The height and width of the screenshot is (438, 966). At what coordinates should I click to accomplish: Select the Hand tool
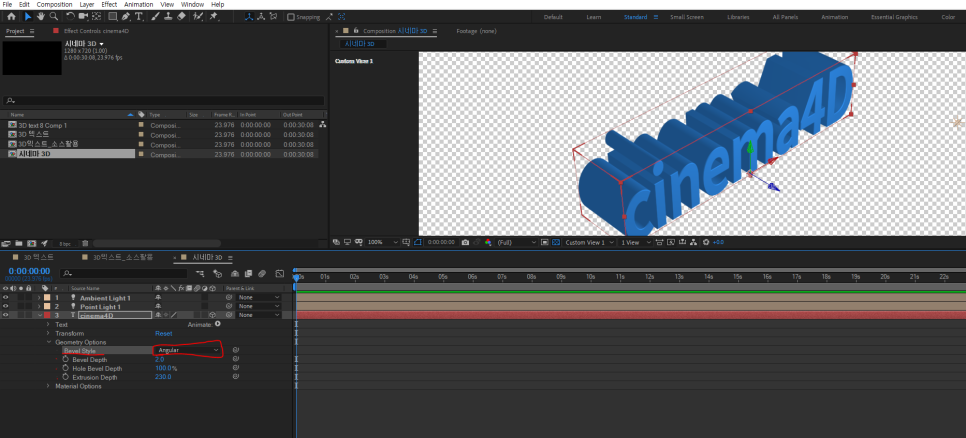click(x=41, y=17)
